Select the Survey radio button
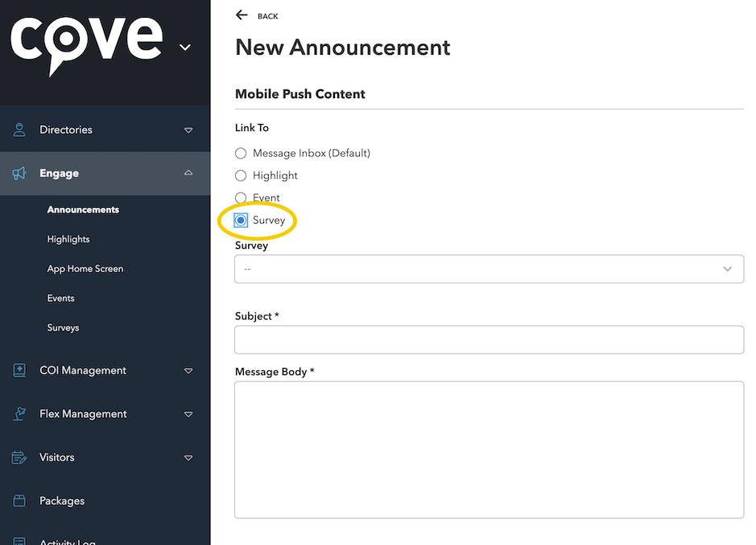The width and height of the screenshot is (756, 545). click(x=241, y=221)
